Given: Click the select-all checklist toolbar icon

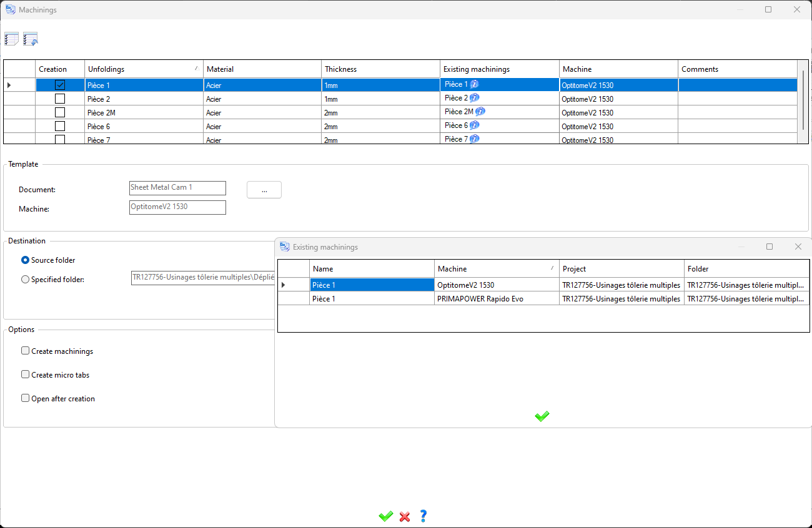Looking at the screenshot, I should 11,39.
